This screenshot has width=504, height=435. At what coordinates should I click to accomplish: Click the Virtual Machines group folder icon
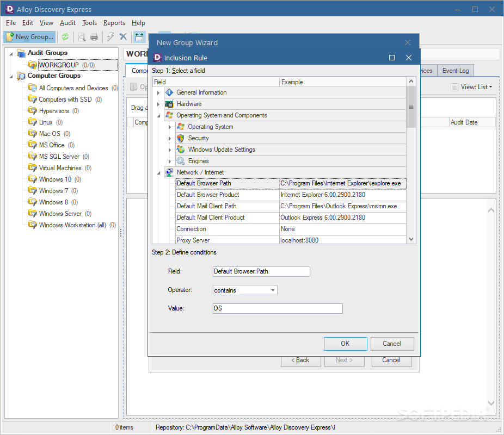pyautogui.click(x=33, y=168)
